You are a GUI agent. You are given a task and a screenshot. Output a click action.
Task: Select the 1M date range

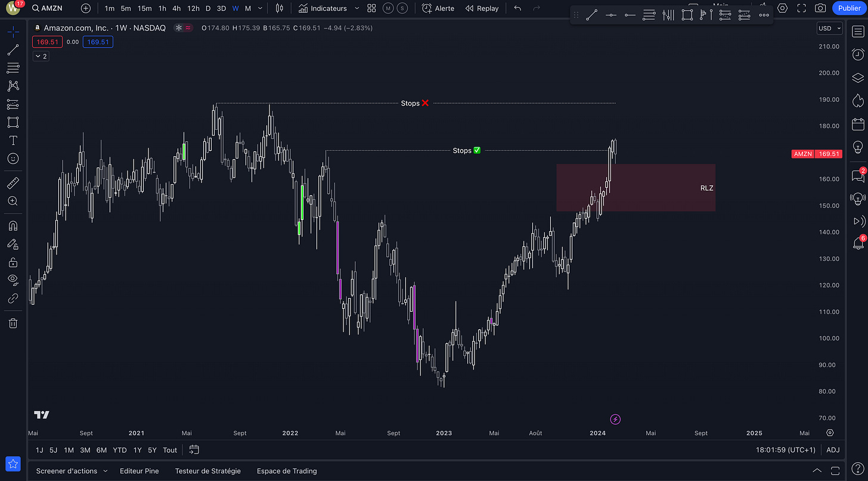click(69, 450)
